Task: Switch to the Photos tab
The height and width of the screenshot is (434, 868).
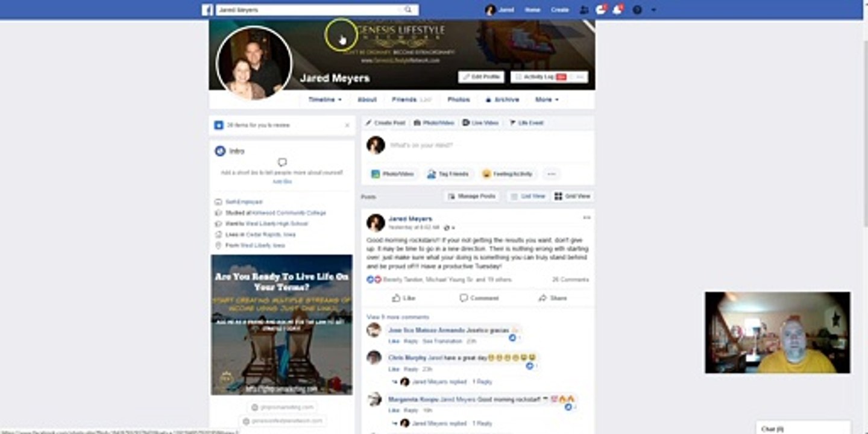Action: [459, 99]
